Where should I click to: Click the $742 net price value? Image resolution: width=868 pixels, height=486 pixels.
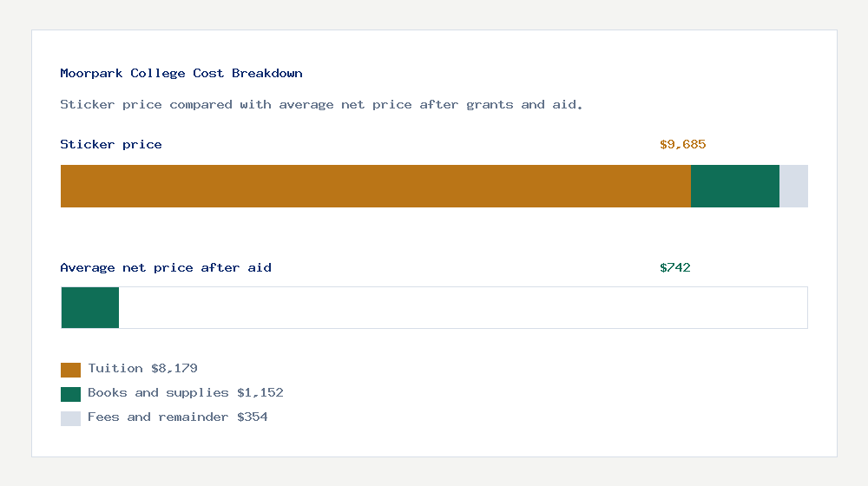pos(674,268)
